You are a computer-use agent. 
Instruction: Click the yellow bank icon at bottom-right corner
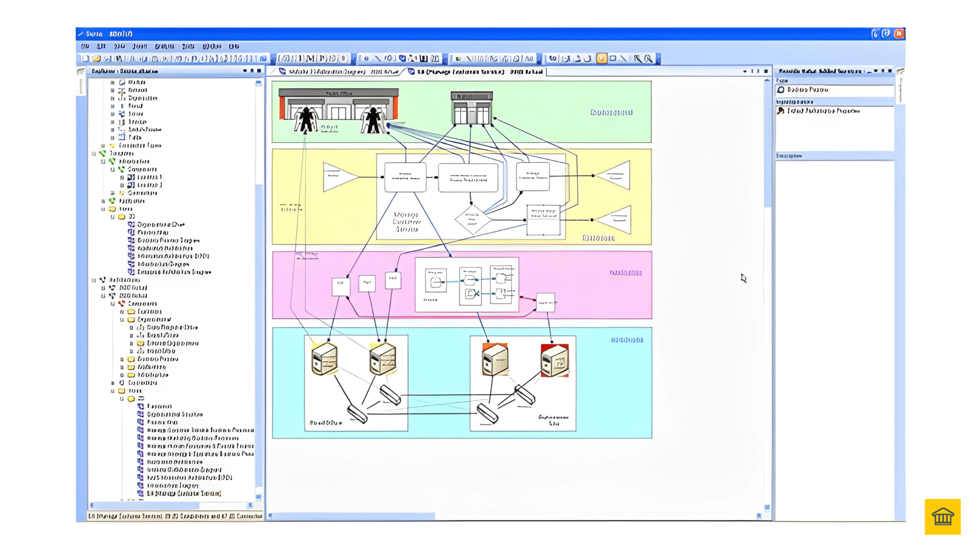(942, 516)
